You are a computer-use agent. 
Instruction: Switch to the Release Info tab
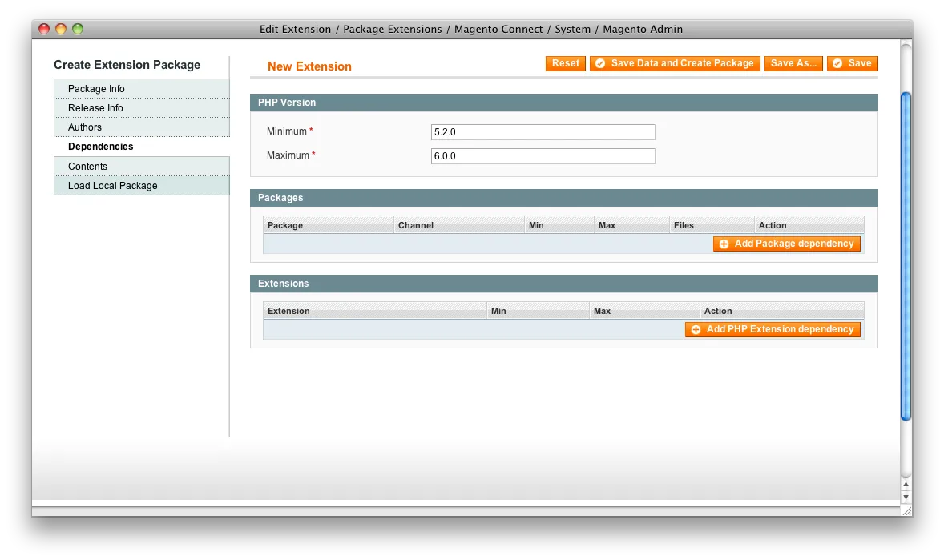tap(95, 108)
